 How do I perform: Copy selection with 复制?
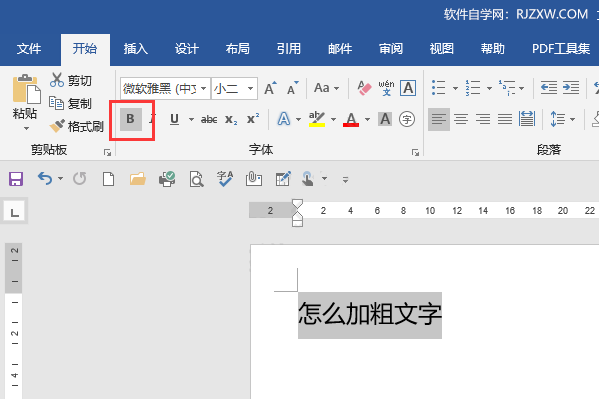(71, 103)
